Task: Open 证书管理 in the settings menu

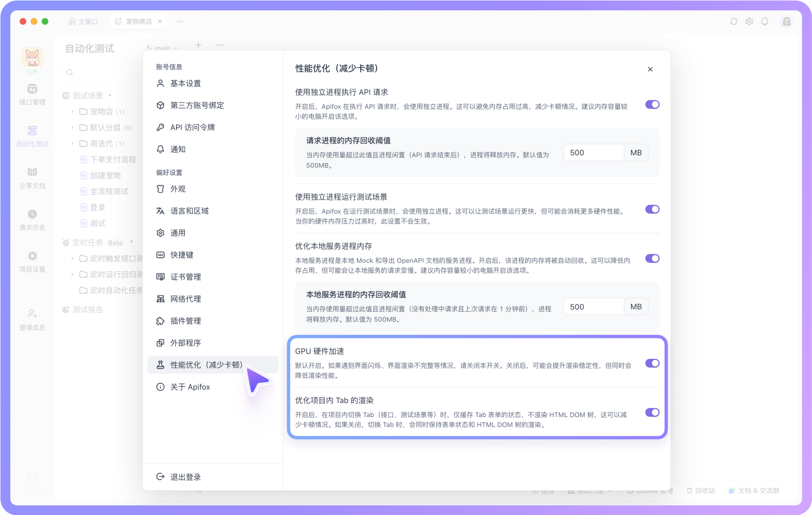Action: [x=186, y=276]
